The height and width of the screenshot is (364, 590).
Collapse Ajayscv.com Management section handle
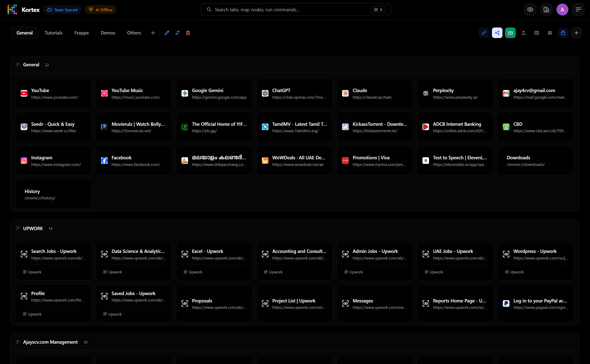pyautogui.click(x=18, y=342)
